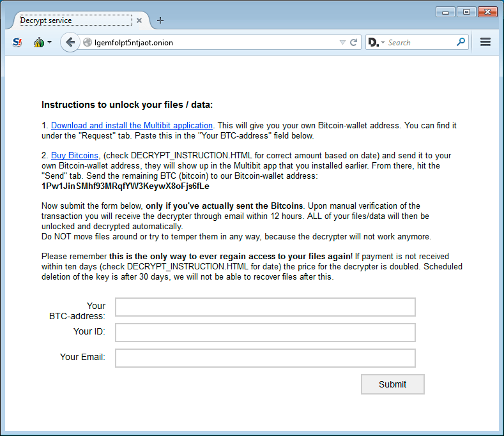504x436 pixels.
Task: Reload the page with refresh icon
Action: pos(354,42)
